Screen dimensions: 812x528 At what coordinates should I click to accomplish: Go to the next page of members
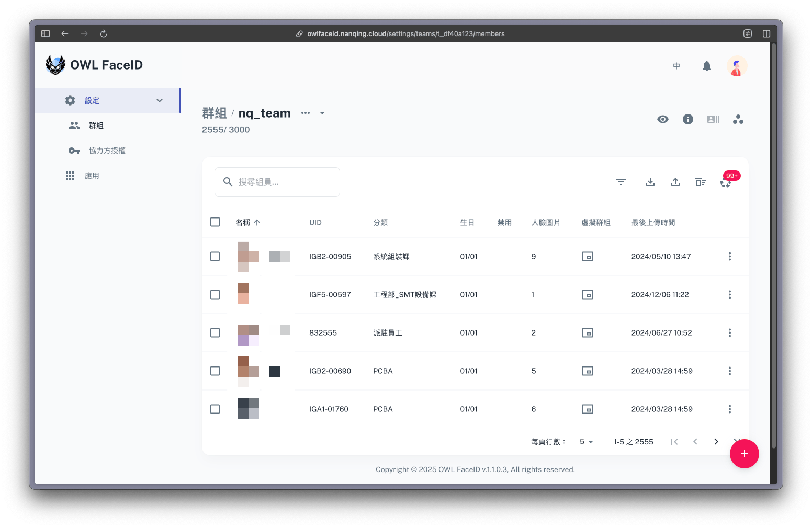(716, 442)
